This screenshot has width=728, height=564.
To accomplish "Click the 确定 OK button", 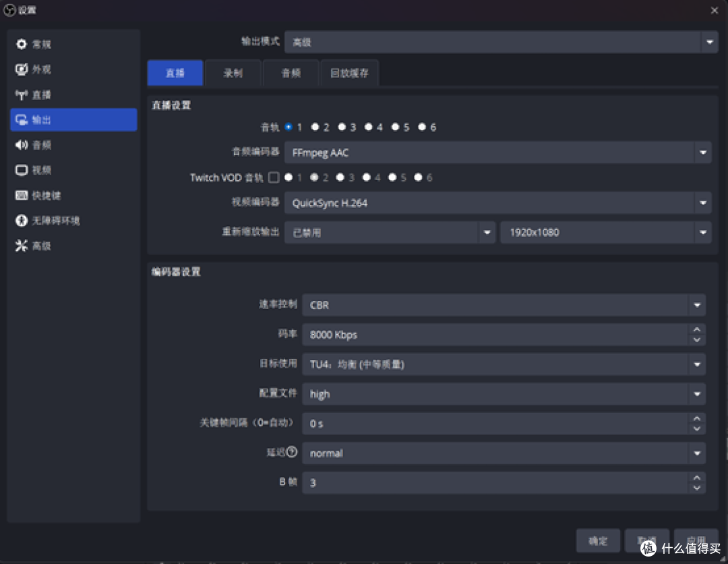I will click(598, 541).
